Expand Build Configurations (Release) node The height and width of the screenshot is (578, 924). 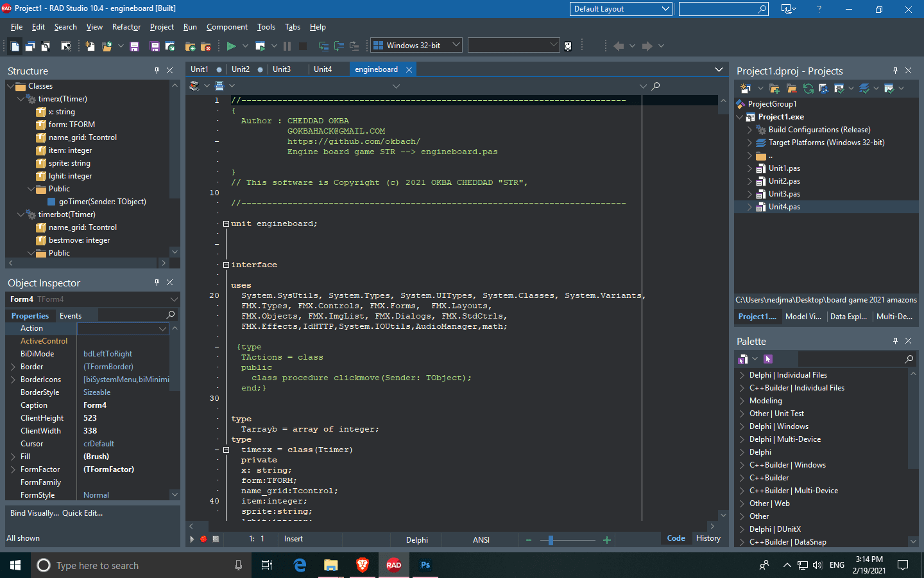click(749, 130)
